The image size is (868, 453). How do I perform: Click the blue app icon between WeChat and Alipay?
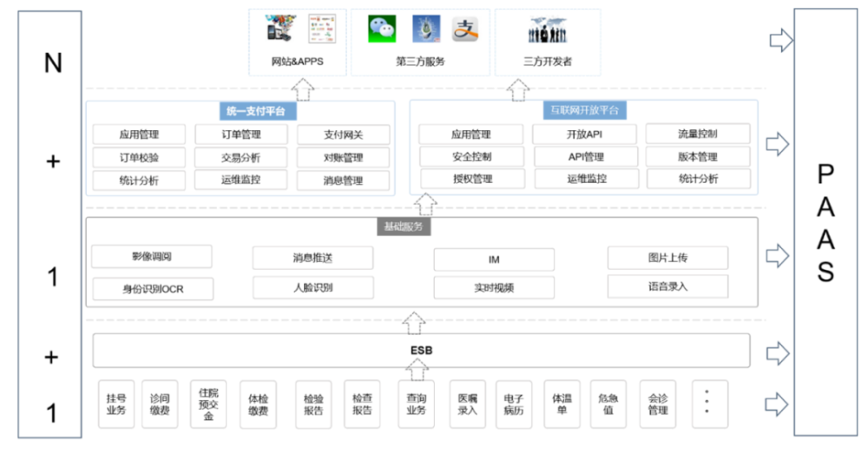pos(426,29)
